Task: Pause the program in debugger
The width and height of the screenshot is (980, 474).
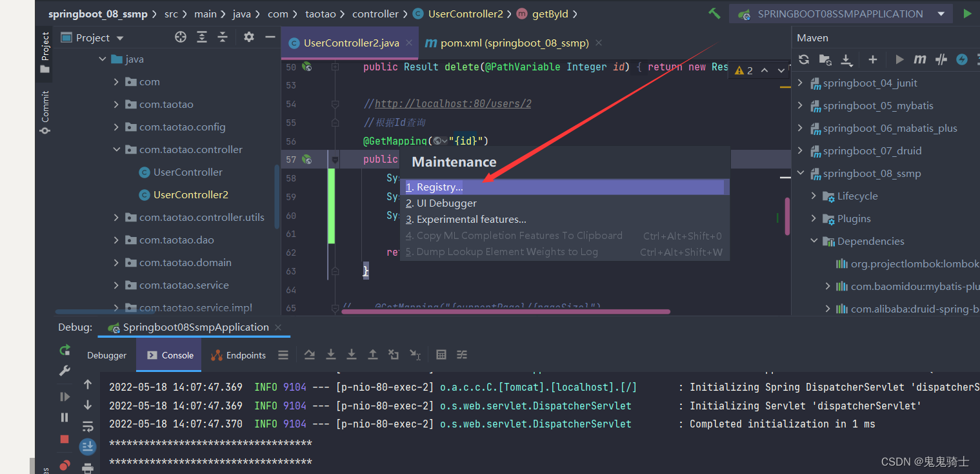Action: coord(65,417)
